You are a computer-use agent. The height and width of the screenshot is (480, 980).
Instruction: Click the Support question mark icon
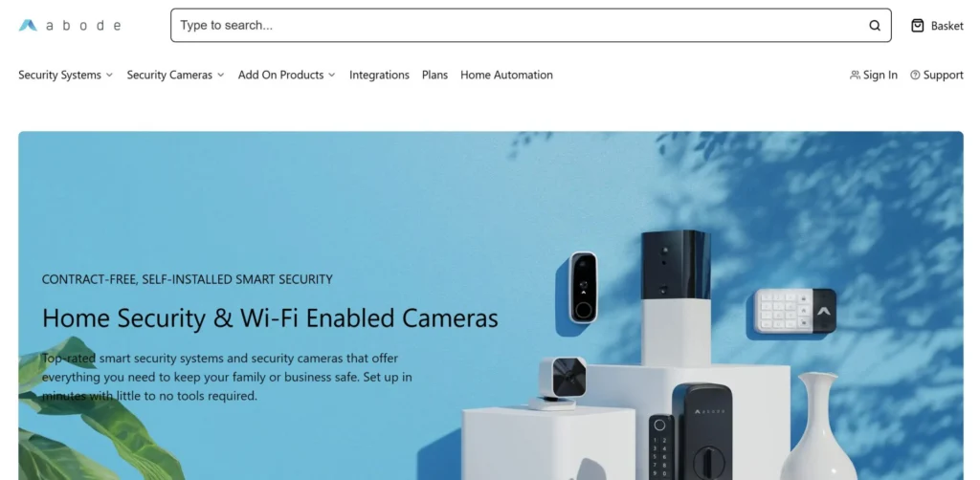pos(915,75)
